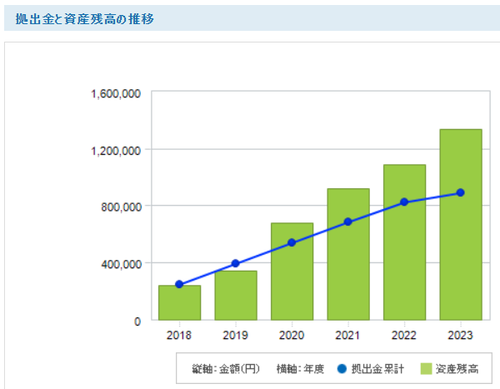This screenshot has width=500, height=389.
Task: Click the 資産残高 legend label
Action: (x=457, y=369)
